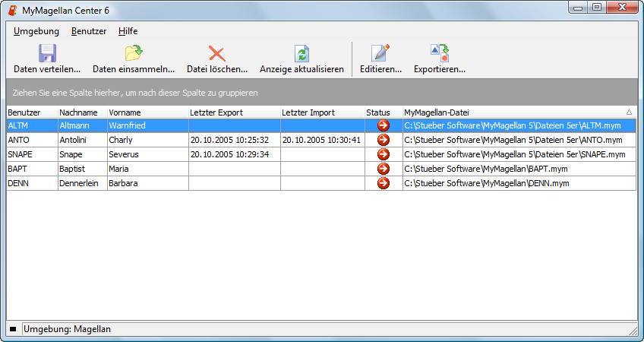This screenshot has height=342, width=644.
Task: Click the status arrow icon for Antolini
Action: [384, 140]
